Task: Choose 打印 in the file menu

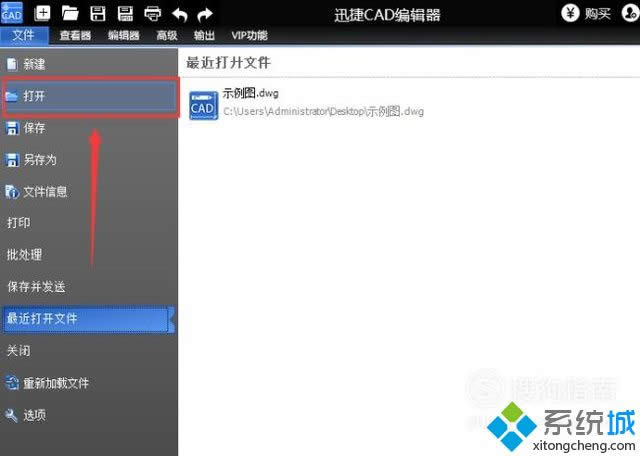Action: 89,223
